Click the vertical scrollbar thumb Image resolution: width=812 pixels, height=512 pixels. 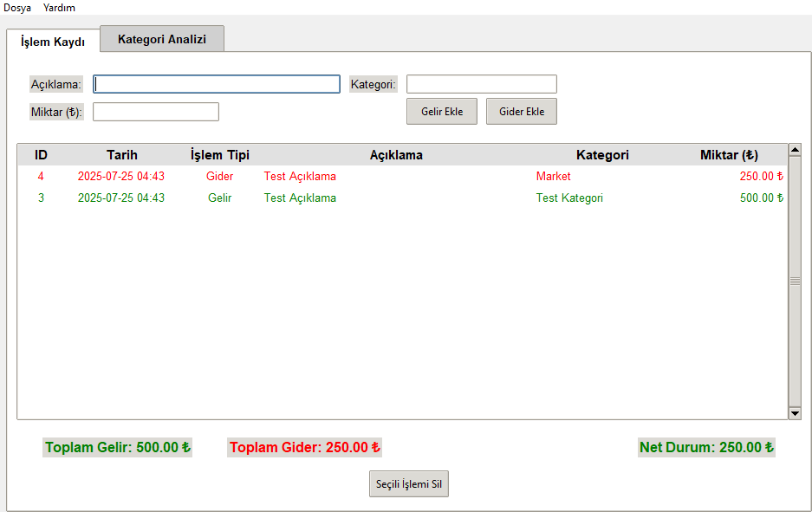click(795, 282)
